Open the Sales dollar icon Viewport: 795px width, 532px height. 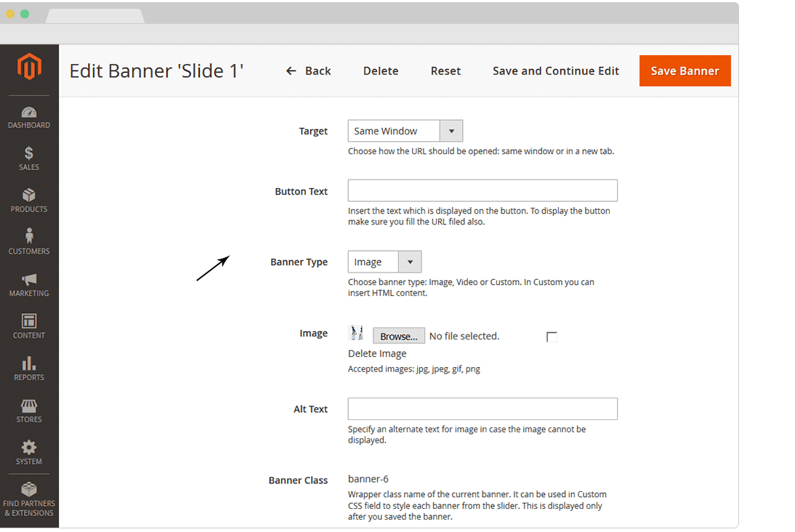point(29,153)
